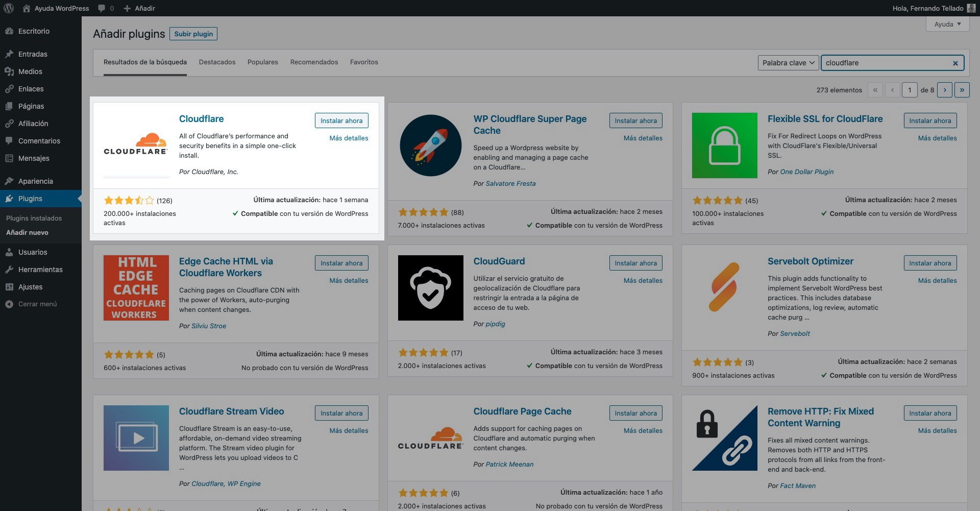Click the Flexible SSL green padlock thumbnail
980x511 pixels.
724,145
